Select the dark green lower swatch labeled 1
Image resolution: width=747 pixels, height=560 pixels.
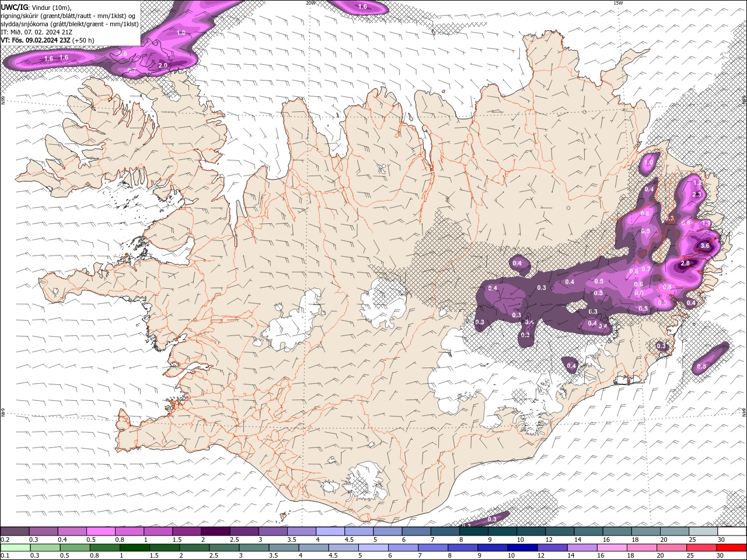click(135, 548)
